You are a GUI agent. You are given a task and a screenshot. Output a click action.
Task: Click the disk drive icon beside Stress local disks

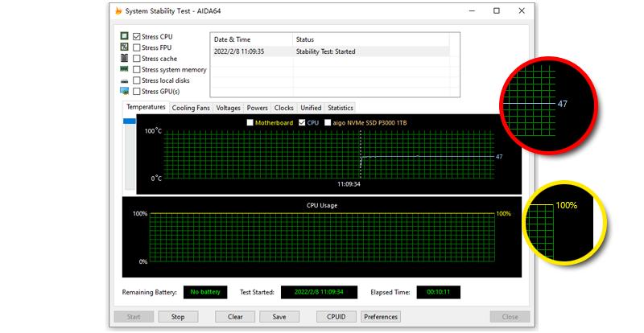coord(125,81)
